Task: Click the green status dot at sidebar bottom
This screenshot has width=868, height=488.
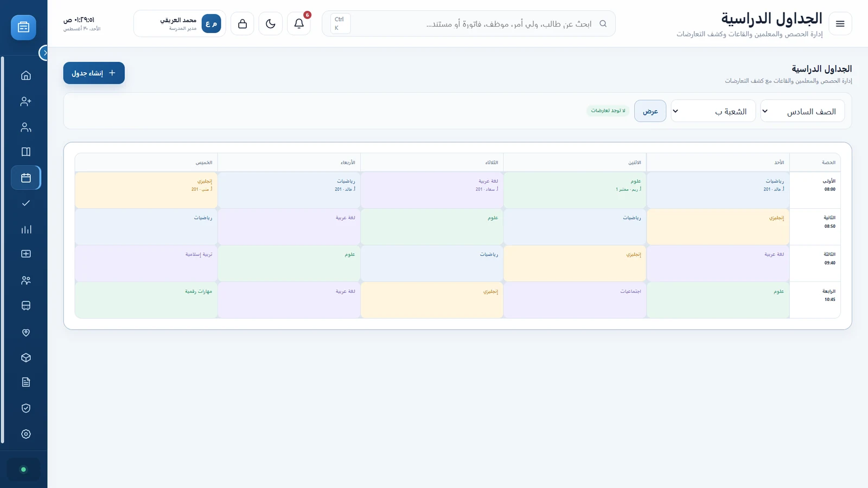Action: 23,470
